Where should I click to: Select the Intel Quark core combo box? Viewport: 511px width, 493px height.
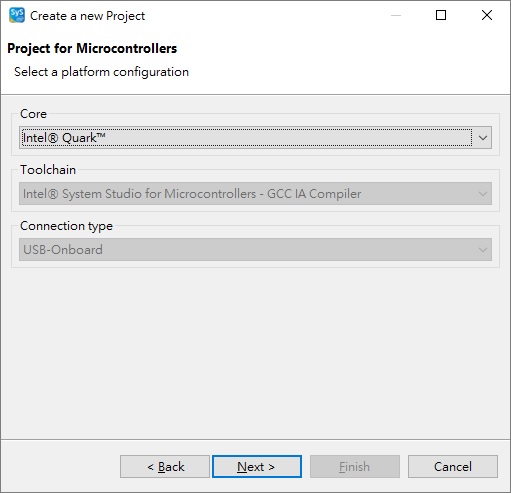(255, 137)
